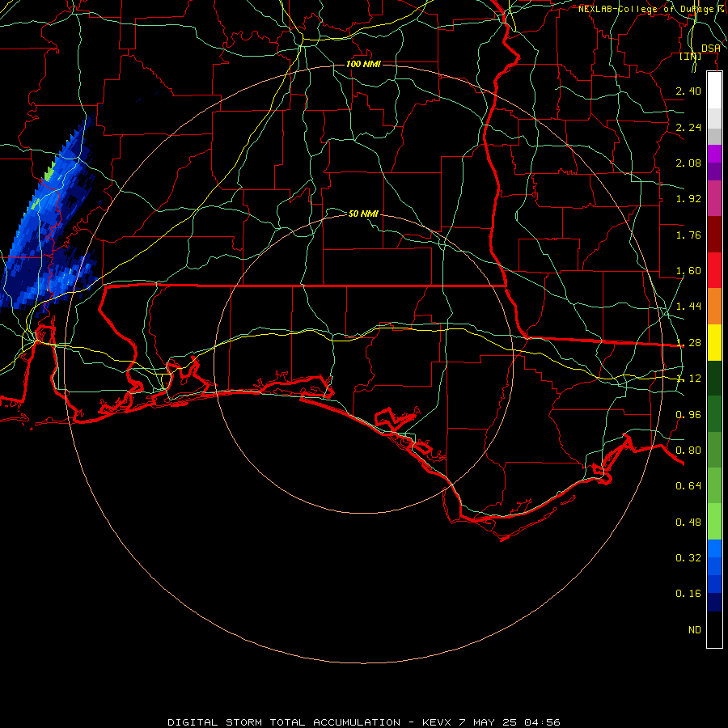The height and width of the screenshot is (728, 728).
Task: Click the 2.24 legend value
Action: 688,127
